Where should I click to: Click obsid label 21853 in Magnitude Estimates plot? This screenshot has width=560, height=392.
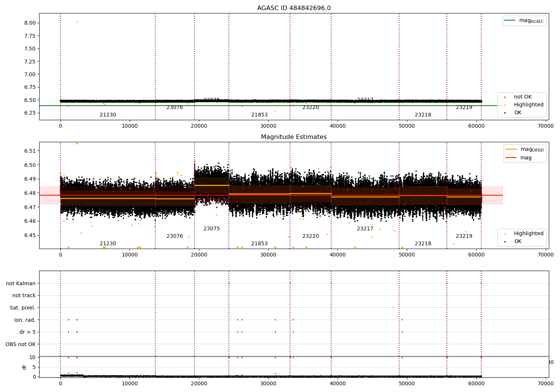click(259, 244)
